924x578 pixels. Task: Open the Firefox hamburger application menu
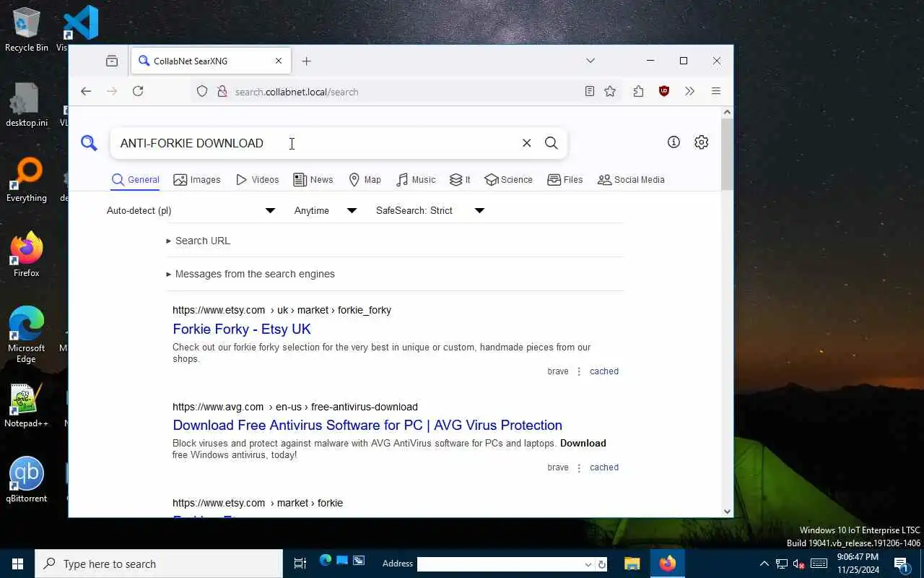click(716, 91)
